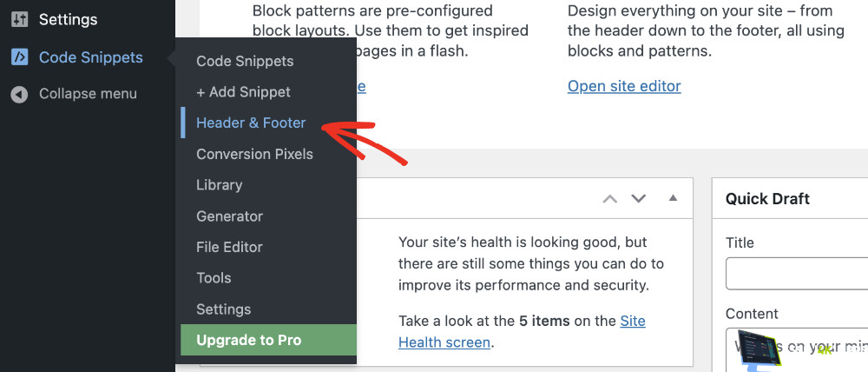Open Settings in Code Snippets submenu

coord(223,309)
